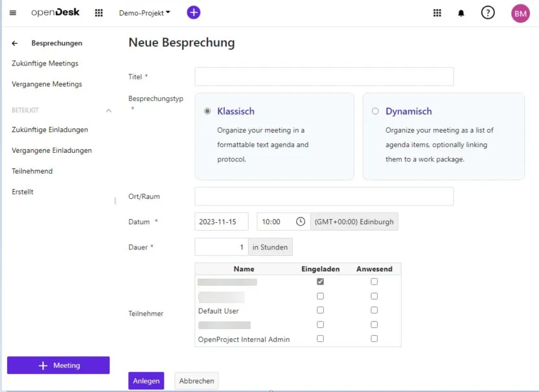Open the modules grid icon beside the bell
The height and width of the screenshot is (392, 539).
point(437,13)
